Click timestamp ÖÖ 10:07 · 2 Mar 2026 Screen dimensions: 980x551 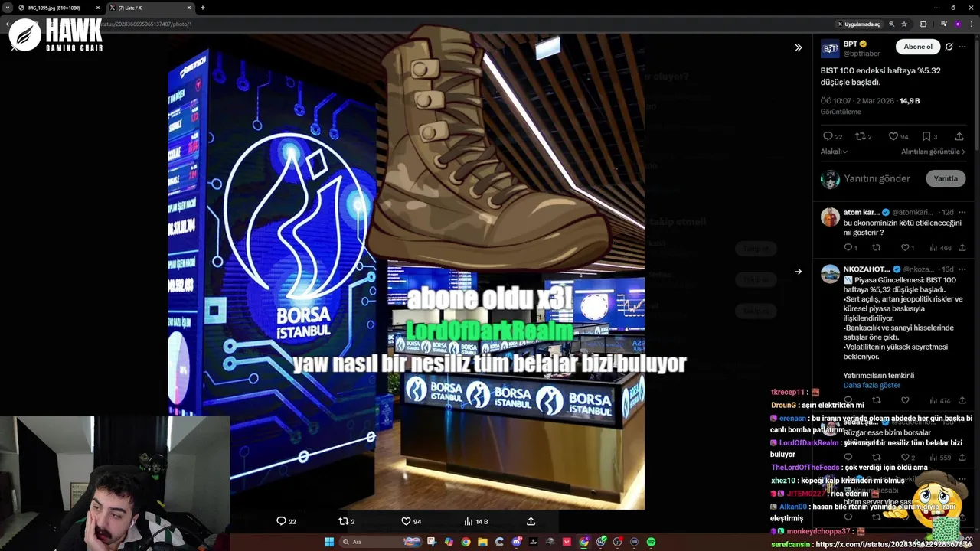click(x=857, y=101)
